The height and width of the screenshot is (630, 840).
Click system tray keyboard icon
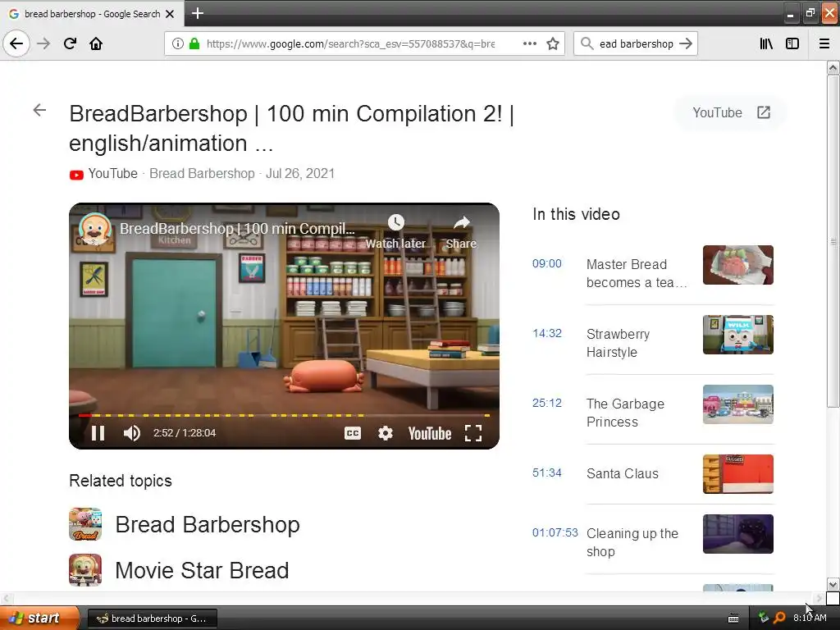733,619
